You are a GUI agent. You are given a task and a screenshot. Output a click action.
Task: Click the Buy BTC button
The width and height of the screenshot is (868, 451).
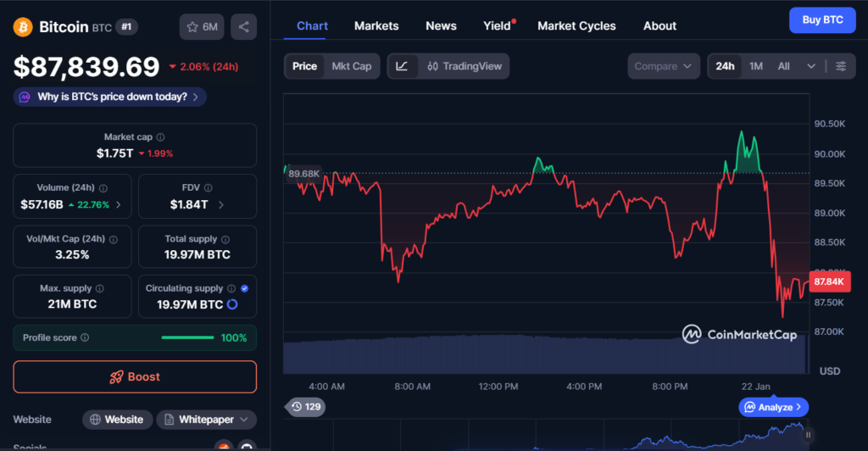[821, 19]
